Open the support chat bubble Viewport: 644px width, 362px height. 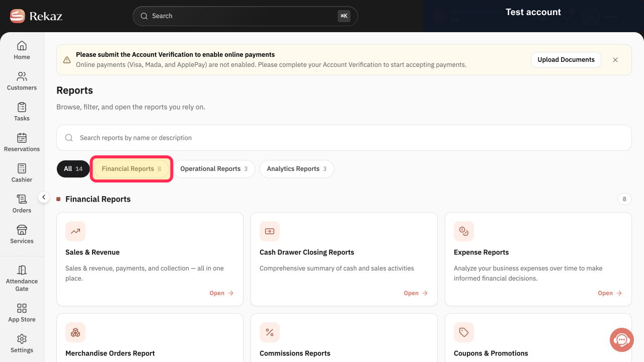[622, 340]
